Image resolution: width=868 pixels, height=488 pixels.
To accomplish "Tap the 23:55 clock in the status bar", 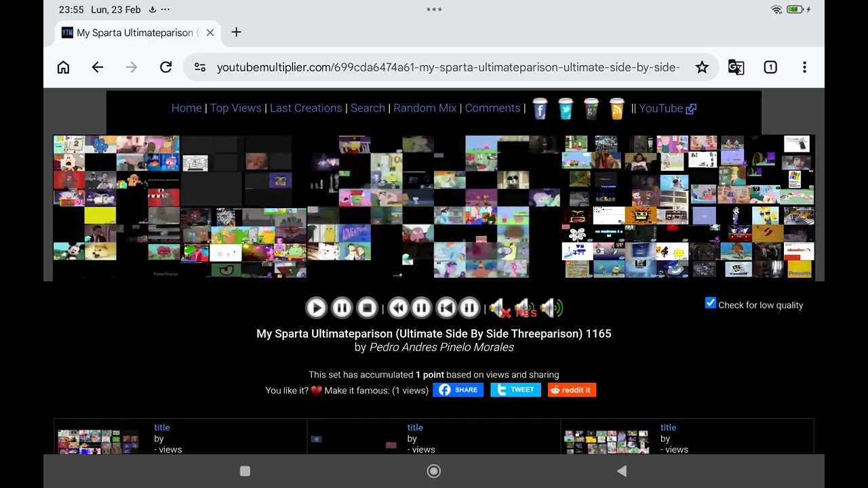I will point(71,9).
